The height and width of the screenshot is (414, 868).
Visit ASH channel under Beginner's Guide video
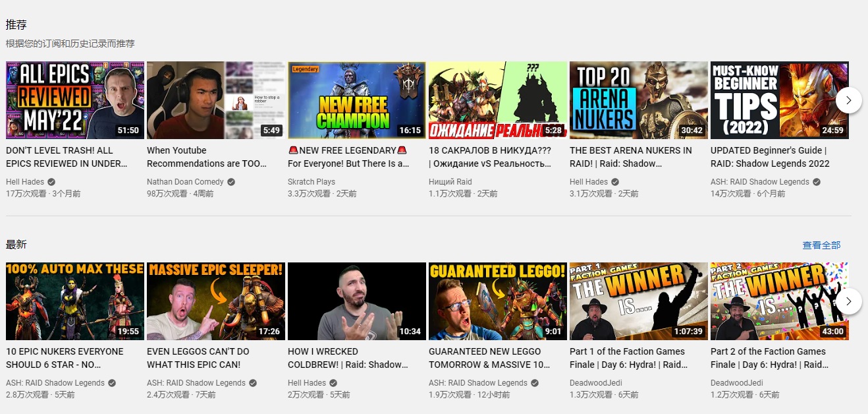pyautogui.click(x=760, y=182)
